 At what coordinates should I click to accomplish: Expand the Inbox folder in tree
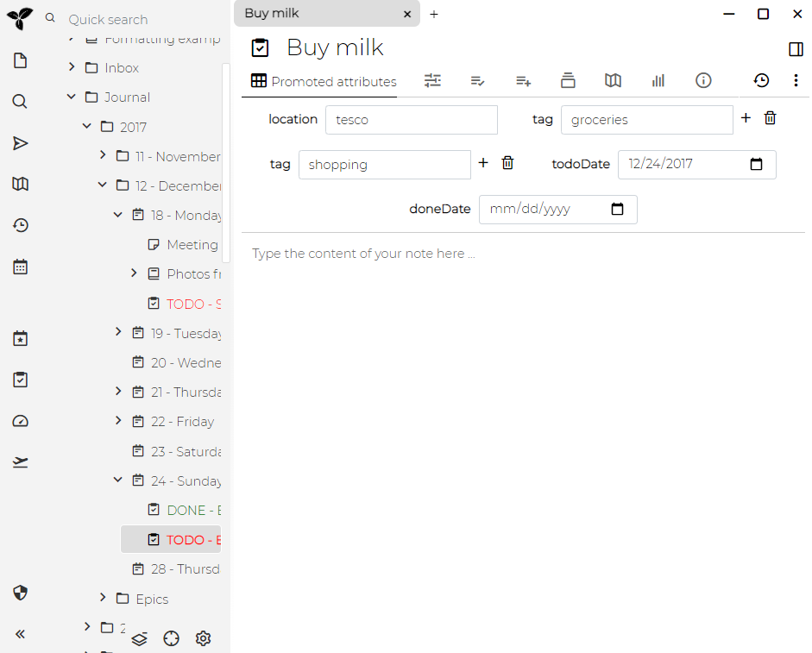pos(72,67)
